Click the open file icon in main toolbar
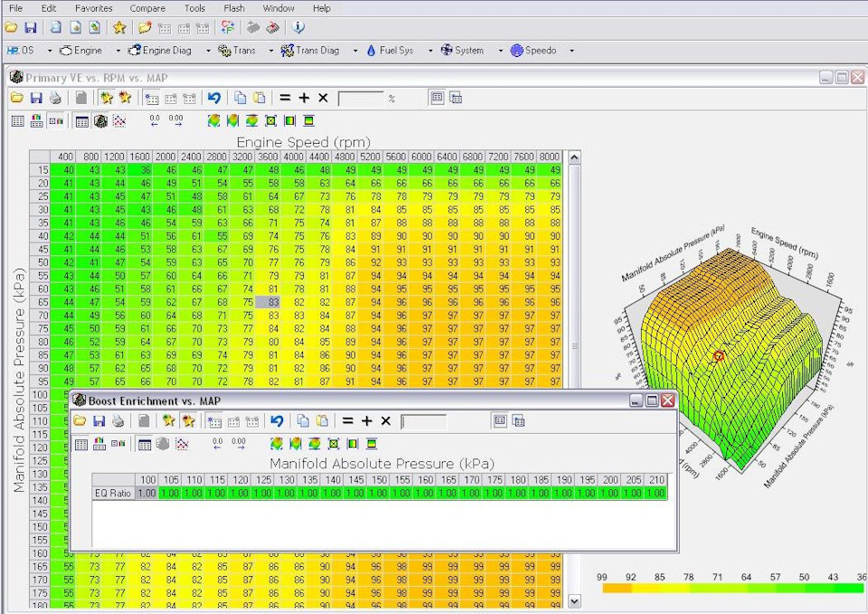This screenshot has width=868, height=614. [x=12, y=28]
